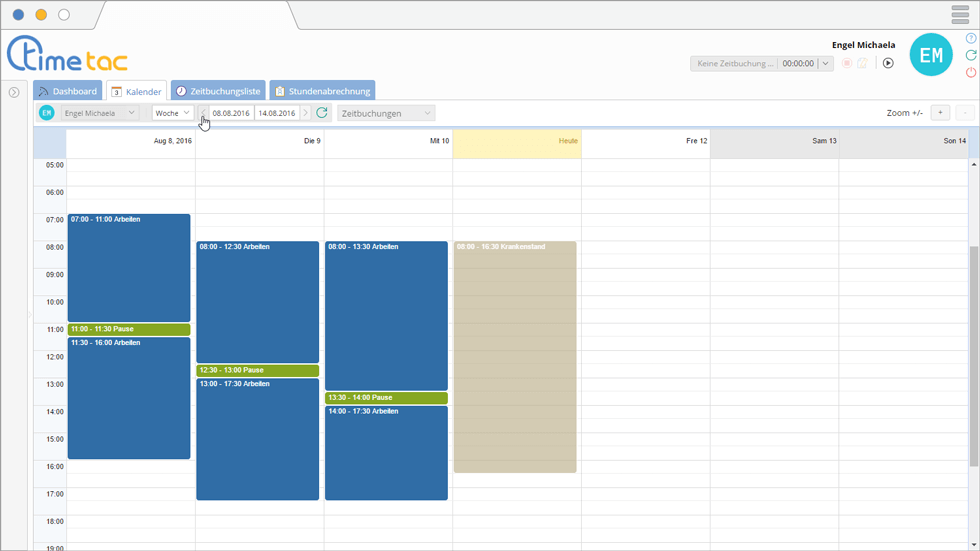Open the 14:00 - 17:30 Arbeiten entry

tap(386, 453)
